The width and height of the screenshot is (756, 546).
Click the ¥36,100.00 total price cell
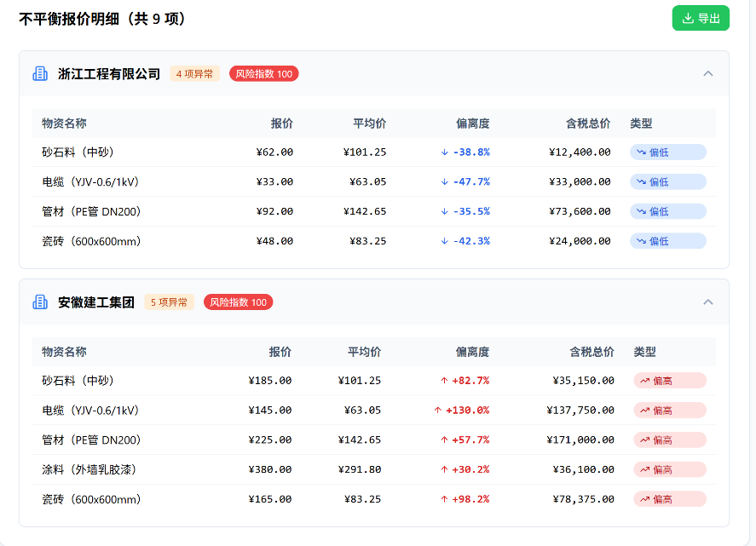tap(583, 469)
